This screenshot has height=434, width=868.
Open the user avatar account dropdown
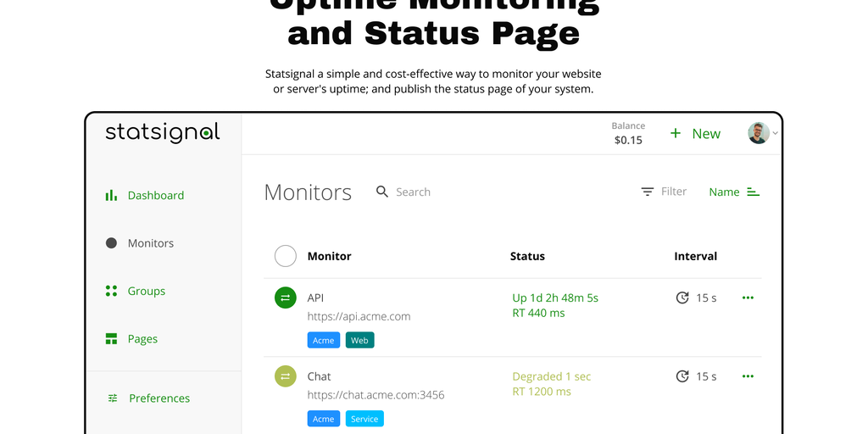(x=761, y=133)
